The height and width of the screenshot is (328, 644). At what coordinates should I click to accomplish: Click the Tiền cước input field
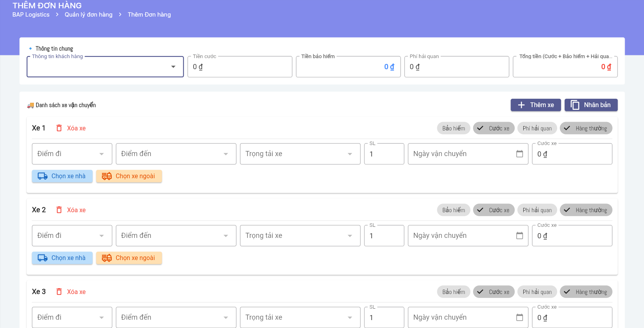tap(240, 67)
